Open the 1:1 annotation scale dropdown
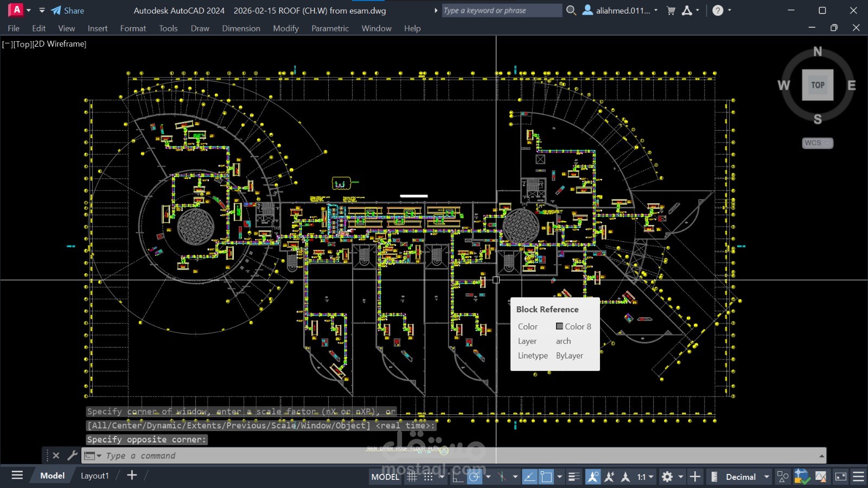Image resolution: width=868 pixels, height=488 pixels. tap(645, 477)
